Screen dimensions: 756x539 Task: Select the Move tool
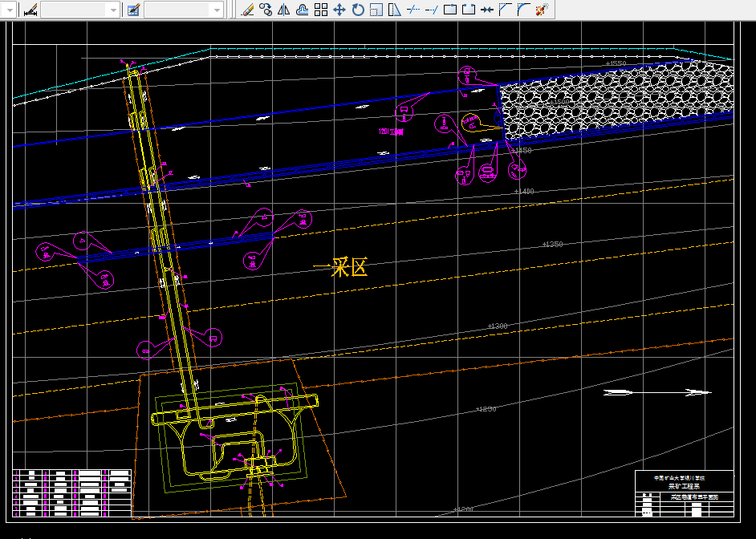tap(339, 9)
